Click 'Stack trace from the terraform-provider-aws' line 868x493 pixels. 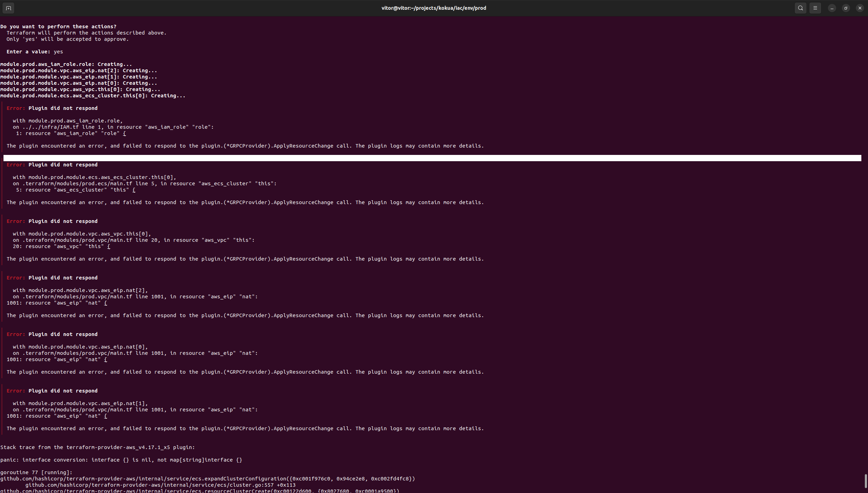coord(97,447)
